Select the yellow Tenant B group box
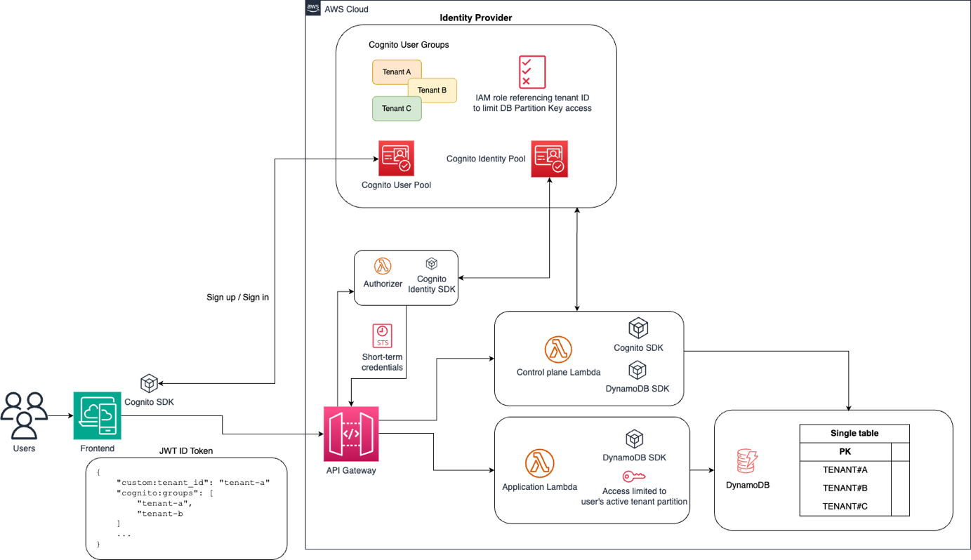The height and width of the screenshot is (560, 971). coord(432,90)
